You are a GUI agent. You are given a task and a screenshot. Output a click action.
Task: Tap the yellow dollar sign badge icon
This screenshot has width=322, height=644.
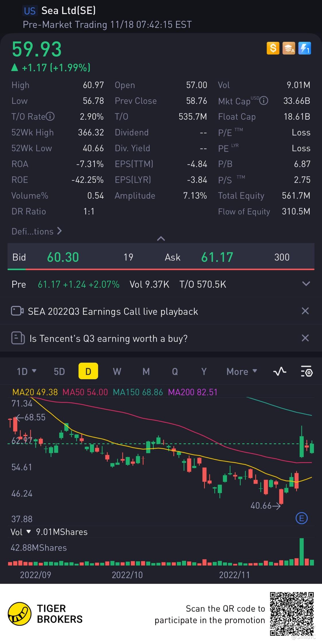[x=273, y=48]
